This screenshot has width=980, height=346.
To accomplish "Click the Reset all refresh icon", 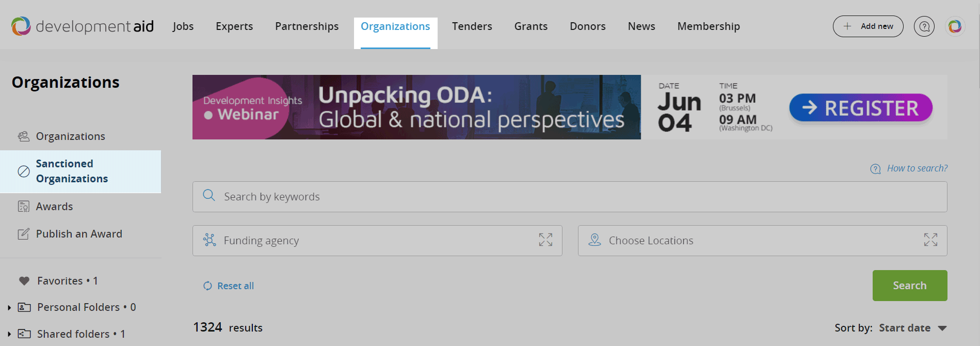I will point(207,286).
